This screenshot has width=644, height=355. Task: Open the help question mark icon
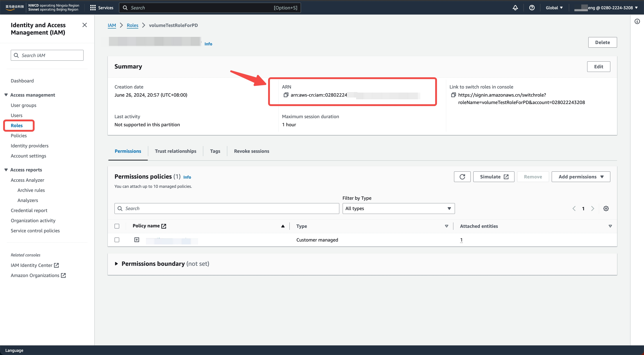point(532,8)
